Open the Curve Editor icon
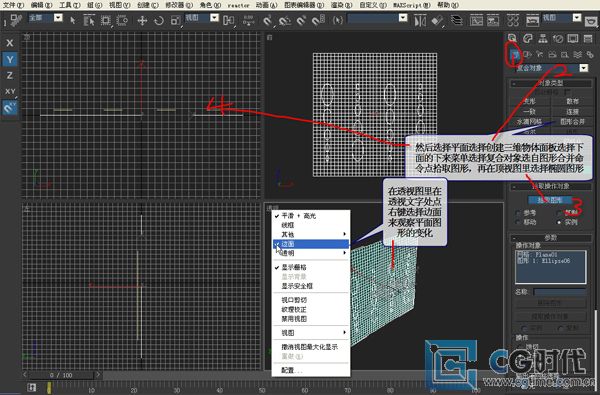The height and width of the screenshot is (395, 600). pyautogui.click(x=476, y=20)
